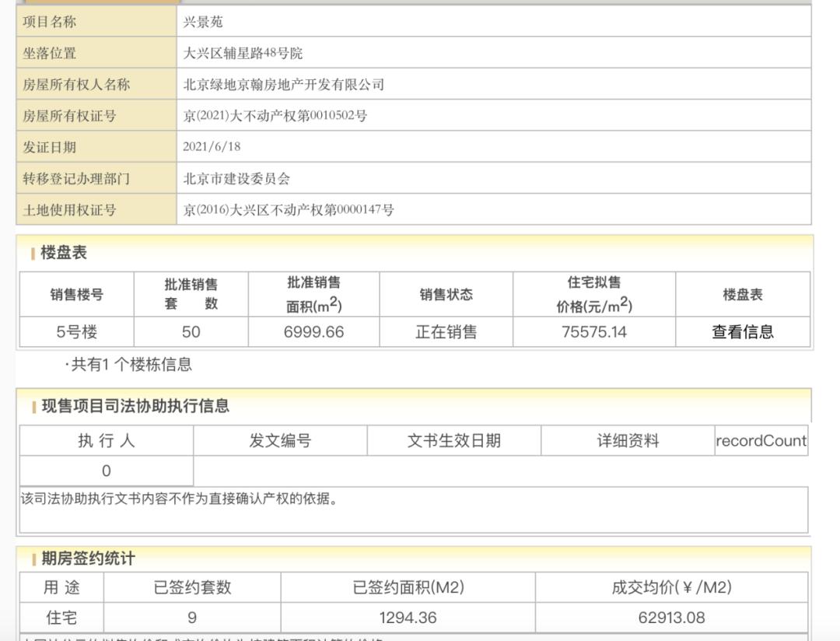The width and height of the screenshot is (840, 641).
Task: Click the 已签约套数 column header
Action: pyautogui.click(x=192, y=587)
